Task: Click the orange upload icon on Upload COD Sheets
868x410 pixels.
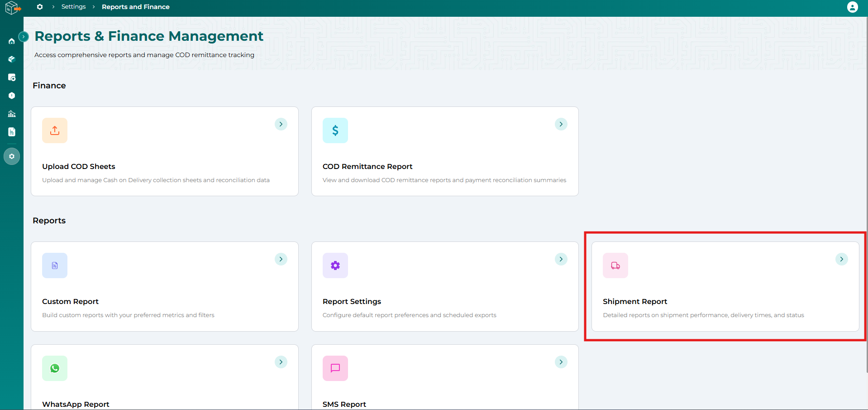Action: (x=55, y=130)
